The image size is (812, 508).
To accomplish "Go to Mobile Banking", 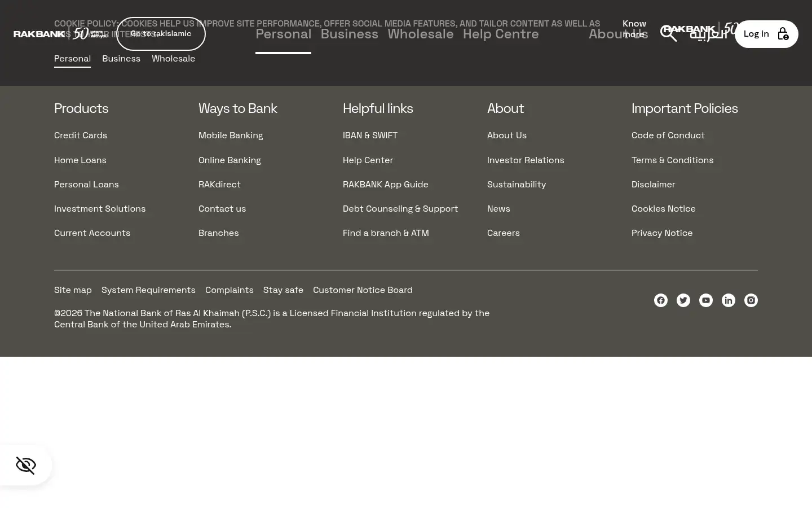I will (231, 135).
